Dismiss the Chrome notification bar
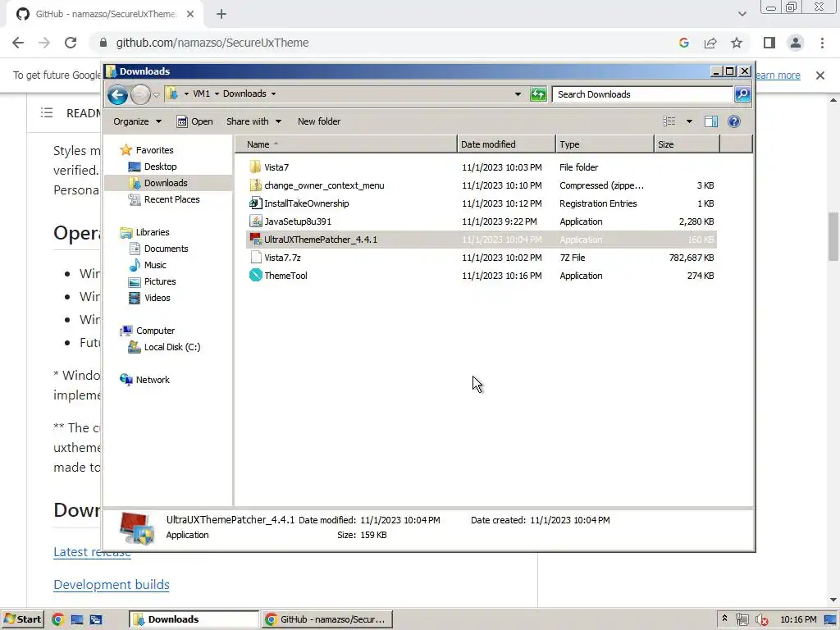 820,75
